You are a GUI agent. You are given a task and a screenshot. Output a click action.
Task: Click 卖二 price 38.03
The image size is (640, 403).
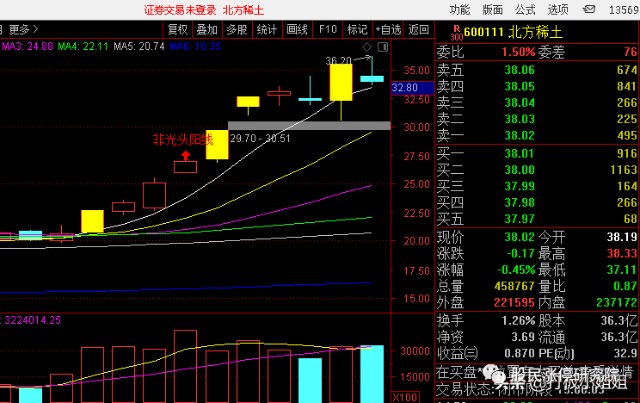pyautogui.click(x=519, y=119)
